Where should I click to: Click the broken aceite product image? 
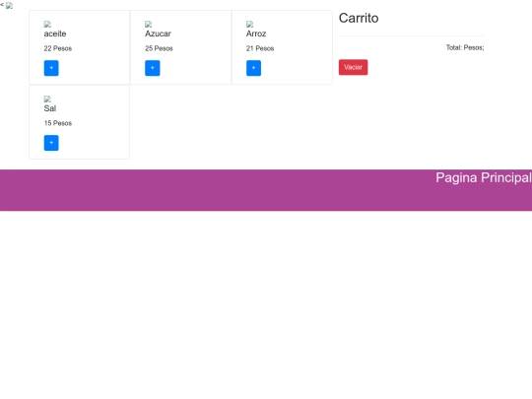[47, 24]
